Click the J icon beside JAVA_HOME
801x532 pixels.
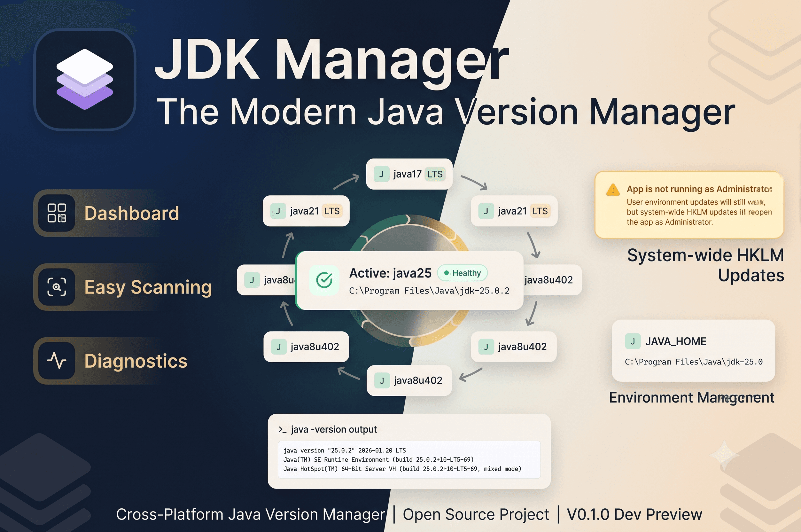[633, 341]
